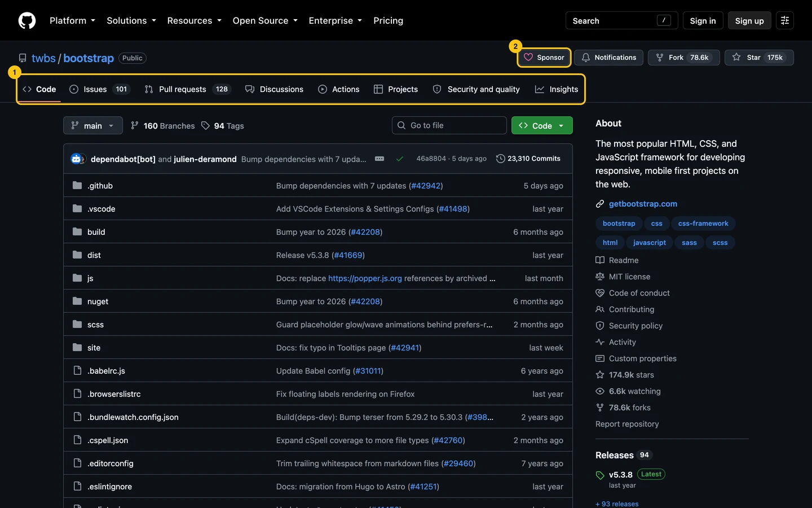The width and height of the screenshot is (812, 508).
Task: Fork the repository with Fork button
Action: pyautogui.click(x=683, y=58)
